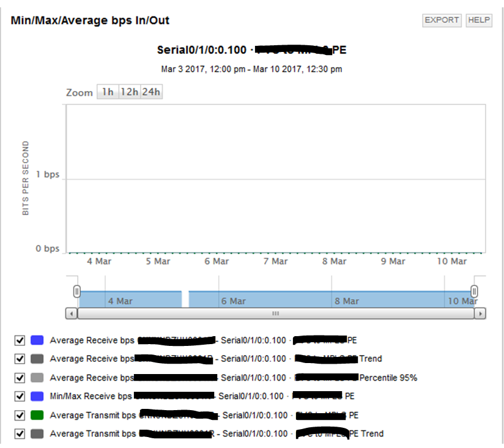Click the horizontal scrollbar grip
Image resolution: width=504 pixels, height=448 pixels.
coord(276,312)
